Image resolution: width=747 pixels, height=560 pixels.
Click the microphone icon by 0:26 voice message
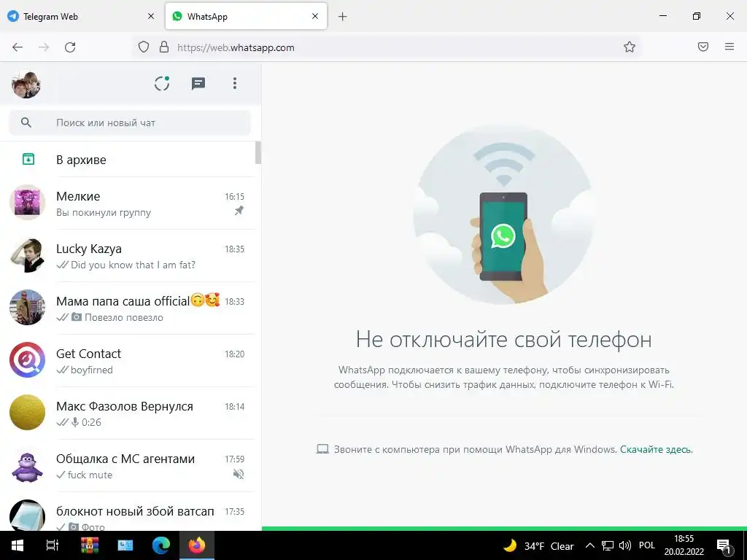click(75, 422)
